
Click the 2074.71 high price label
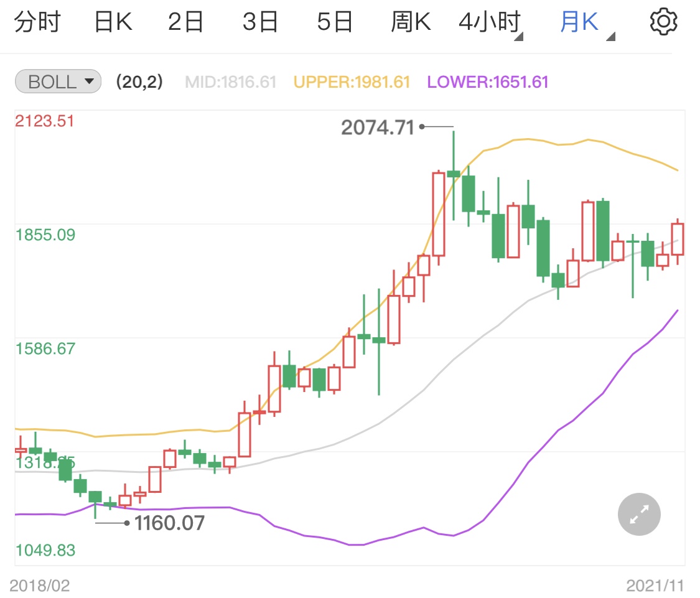click(378, 128)
